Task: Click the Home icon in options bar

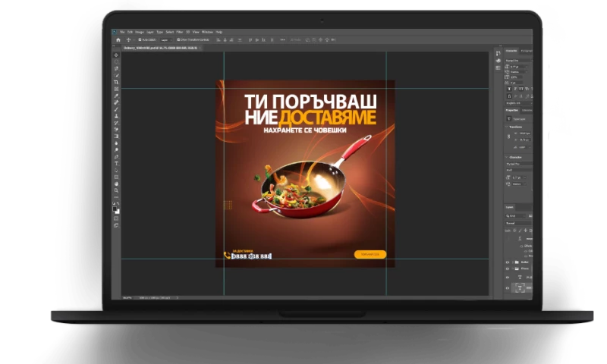Action: [x=118, y=39]
